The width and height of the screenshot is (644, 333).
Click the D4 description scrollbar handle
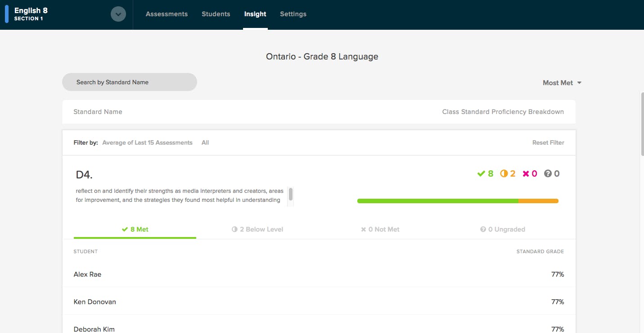click(291, 194)
